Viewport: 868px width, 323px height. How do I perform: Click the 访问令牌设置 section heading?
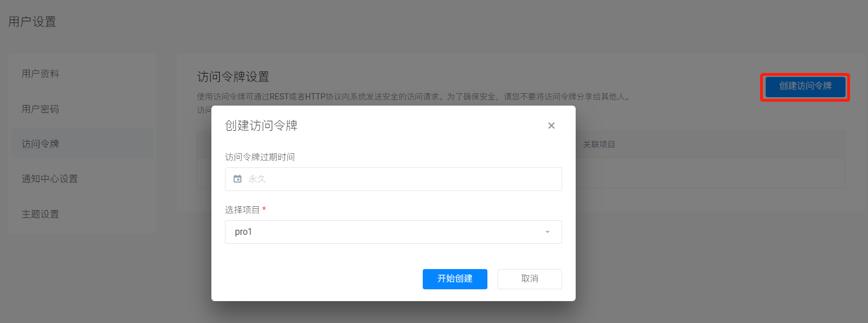233,77
